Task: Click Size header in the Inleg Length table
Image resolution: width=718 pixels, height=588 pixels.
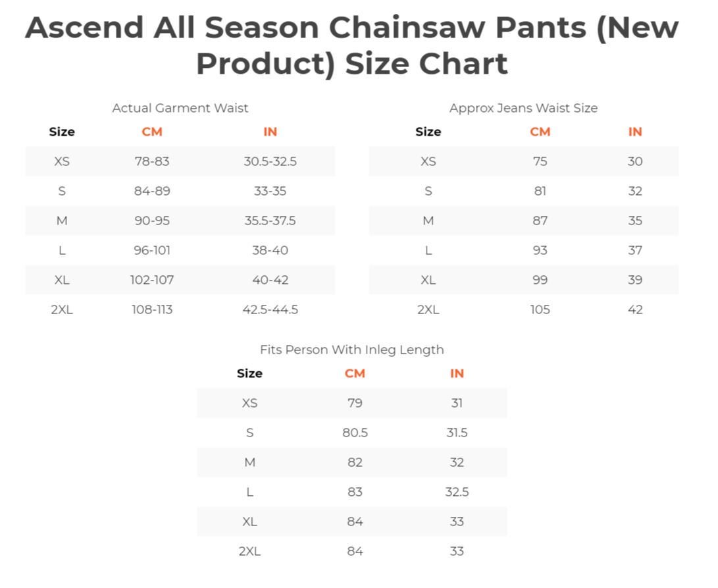Action: click(x=249, y=373)
